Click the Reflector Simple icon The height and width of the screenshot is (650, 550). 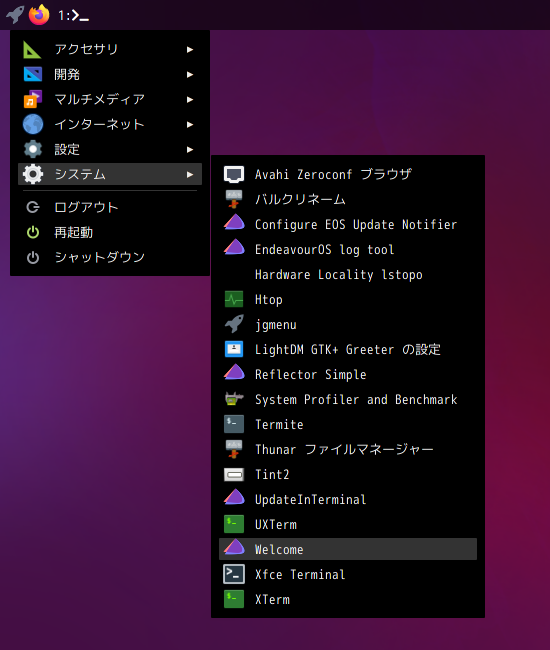[x=234, y=373]
